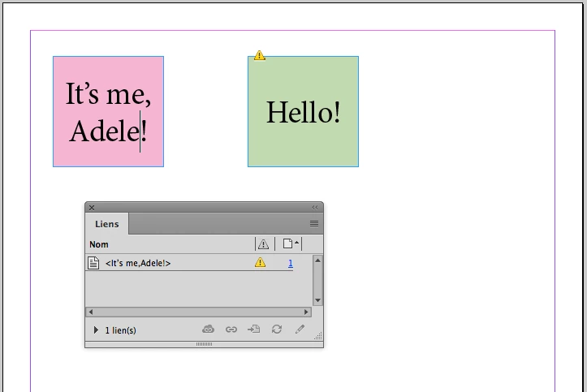Click scroll left arrow in Liens panel
Viewport: 587px width, 392px height.
(x=91, y=312)
